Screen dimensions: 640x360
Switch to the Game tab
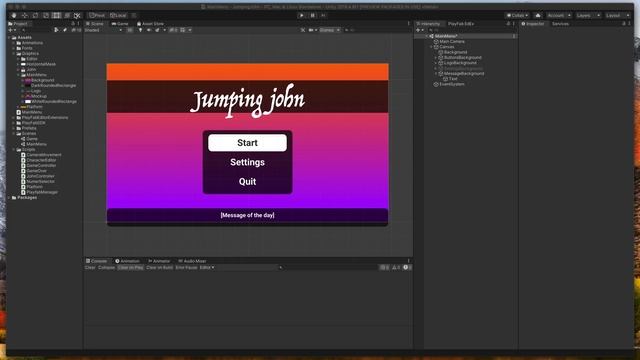120,24
